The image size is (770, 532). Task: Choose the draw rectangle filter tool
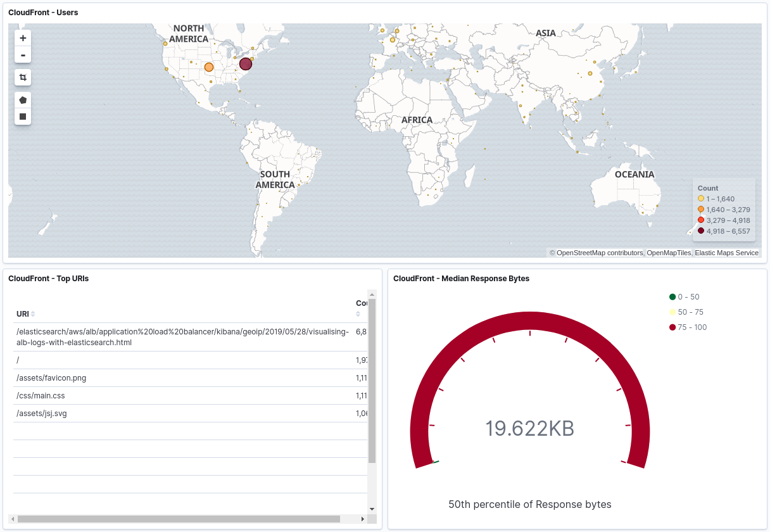click(23, 117)
